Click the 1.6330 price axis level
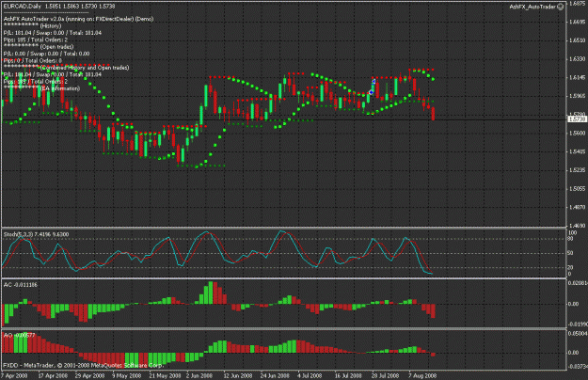 pyautogui.click(x=578, y=59)
